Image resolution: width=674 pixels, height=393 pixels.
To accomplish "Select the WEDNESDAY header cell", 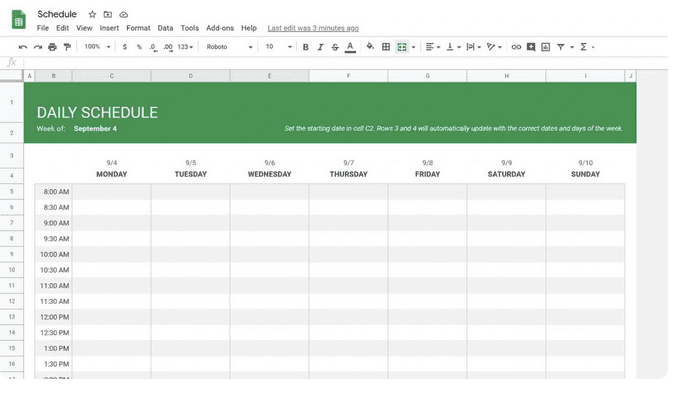I will [270, 174].
